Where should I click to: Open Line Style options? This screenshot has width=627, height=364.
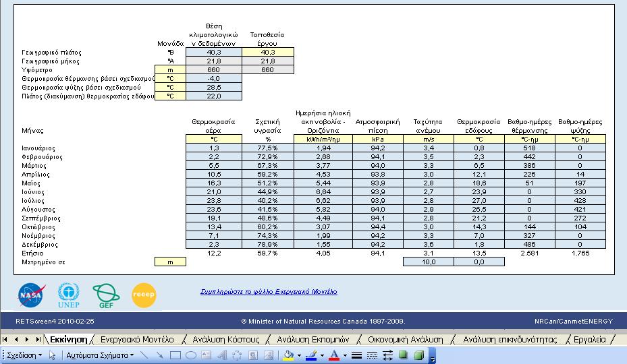tap(356, 355)
